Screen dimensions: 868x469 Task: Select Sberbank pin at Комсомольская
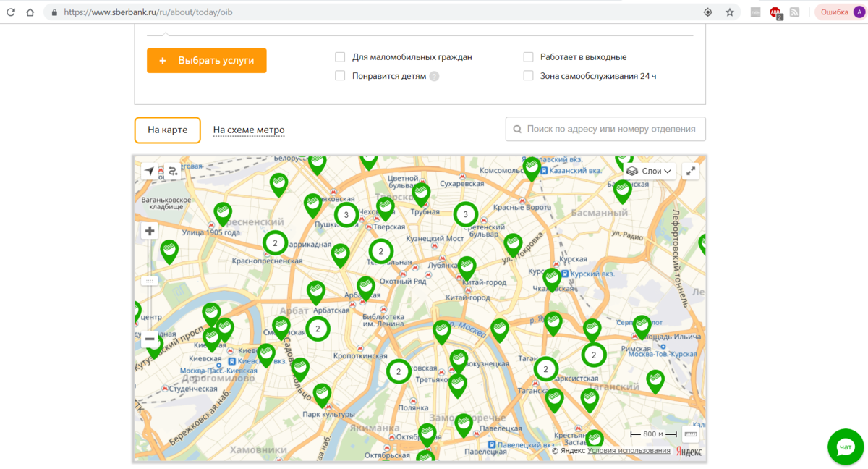tap(532, 168)
